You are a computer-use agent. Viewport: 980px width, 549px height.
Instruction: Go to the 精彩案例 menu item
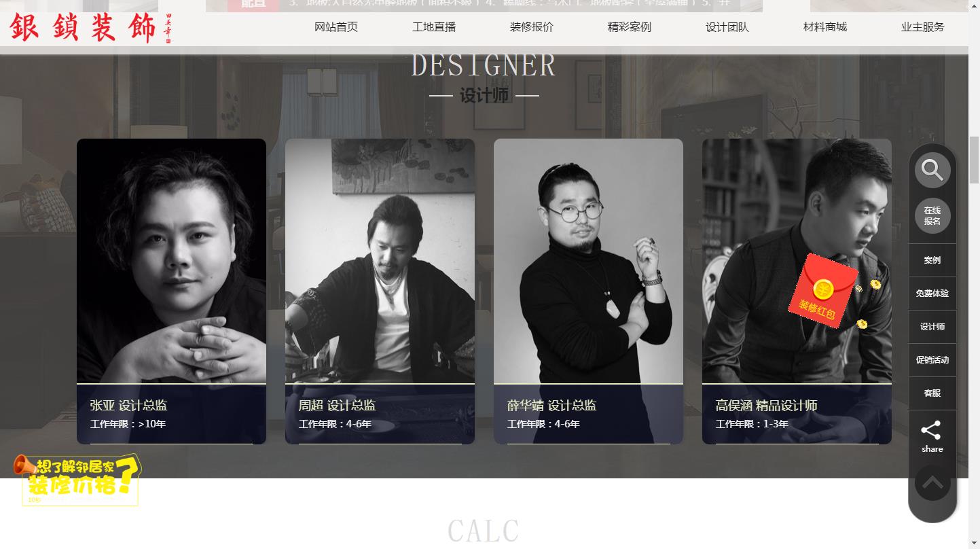coord(630,27)
